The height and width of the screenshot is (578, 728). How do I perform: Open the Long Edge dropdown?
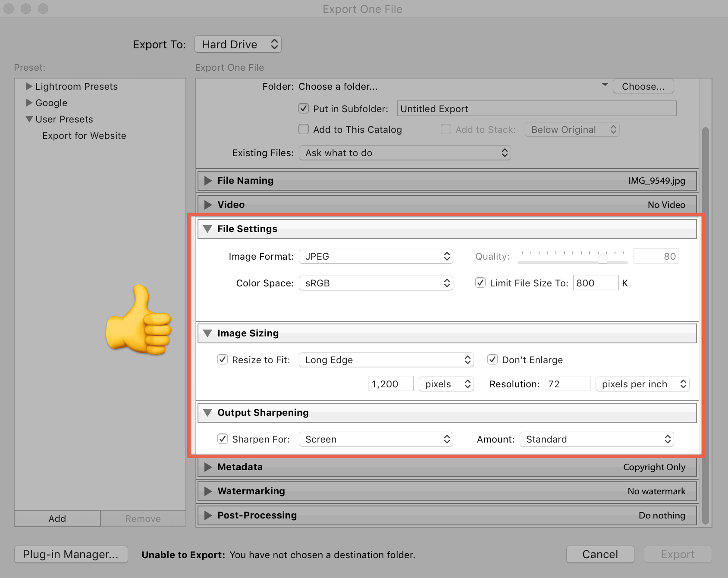[386, 360]
